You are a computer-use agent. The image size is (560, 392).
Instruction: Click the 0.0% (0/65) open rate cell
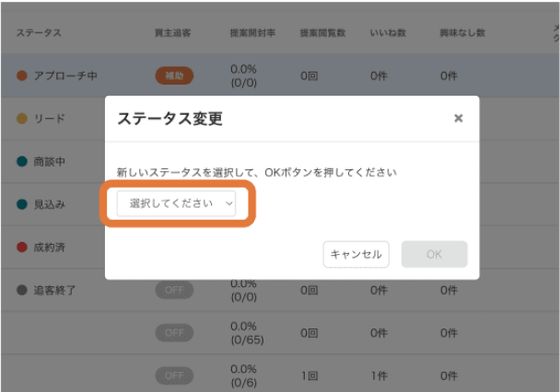click(x=247, y=333)
